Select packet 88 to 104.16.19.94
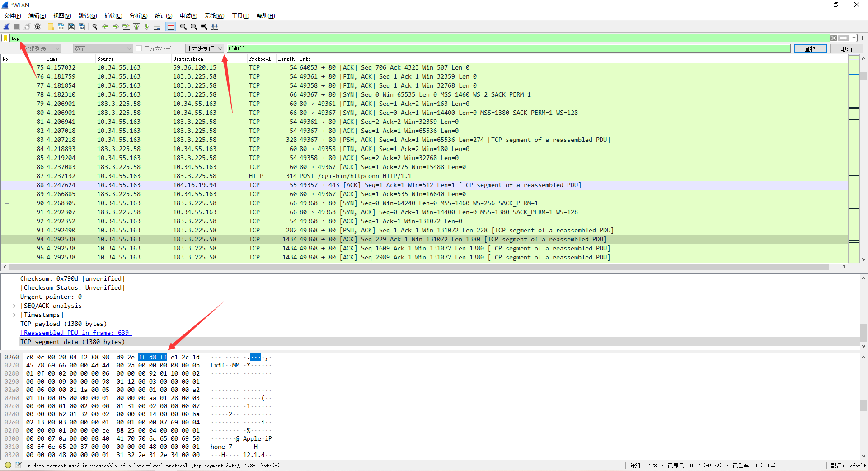 tap(424, 185)
